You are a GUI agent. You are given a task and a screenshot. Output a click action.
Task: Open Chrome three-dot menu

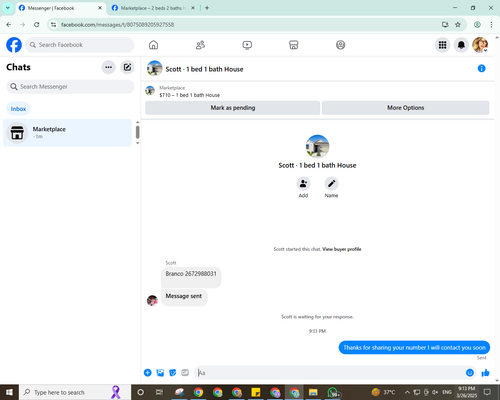491,25
